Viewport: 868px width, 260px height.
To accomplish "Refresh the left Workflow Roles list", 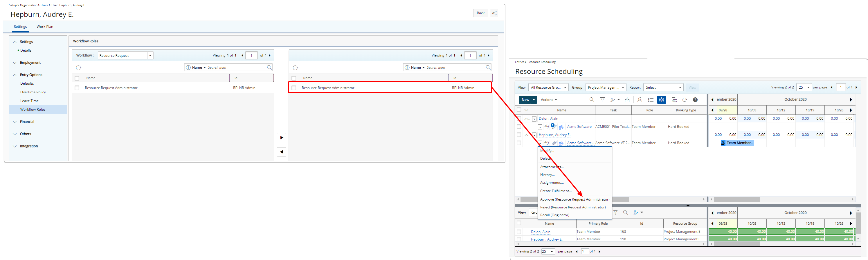I will click(78, 68).
